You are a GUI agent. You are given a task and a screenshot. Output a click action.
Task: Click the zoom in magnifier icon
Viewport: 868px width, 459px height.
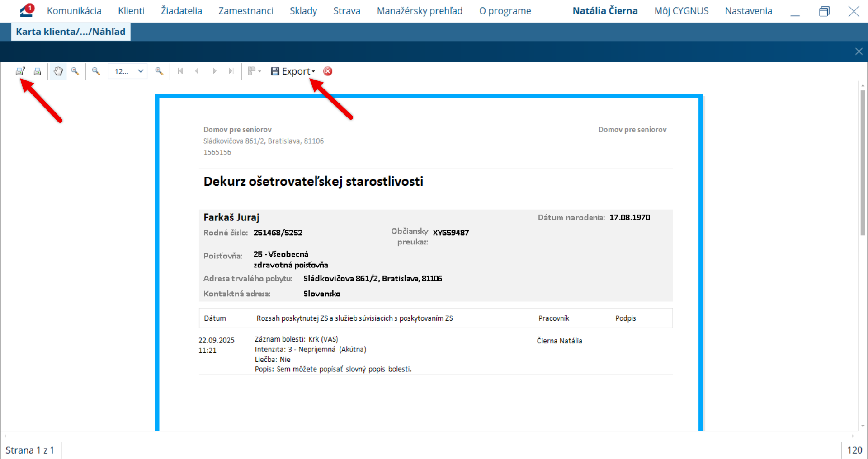click(159, 71)
